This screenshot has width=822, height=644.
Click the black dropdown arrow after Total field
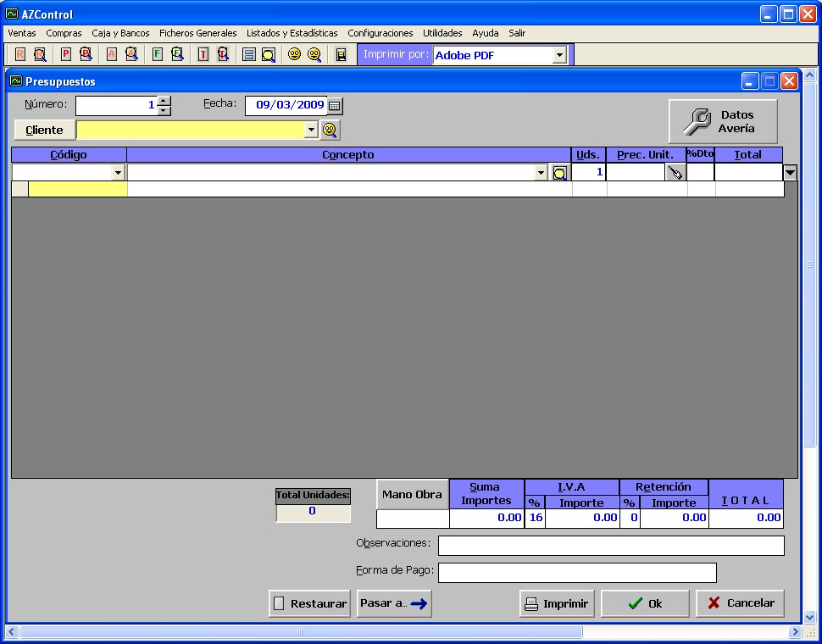(x=790, y=172)
